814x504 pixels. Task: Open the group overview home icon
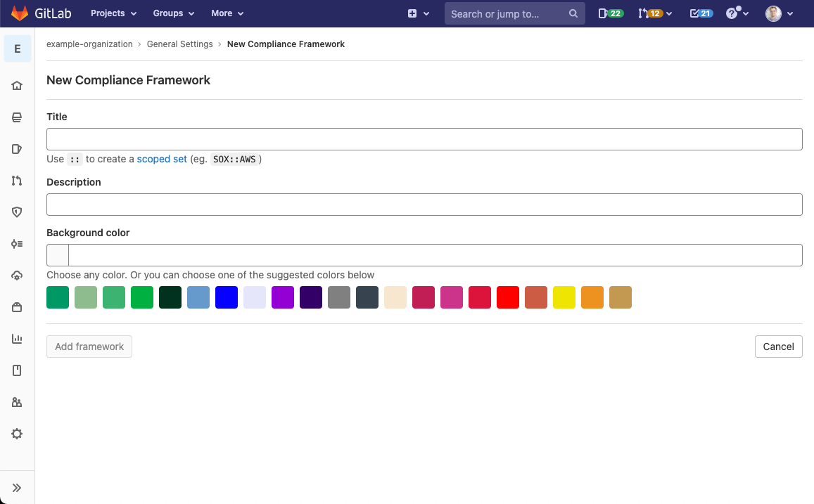coord(17,85)
